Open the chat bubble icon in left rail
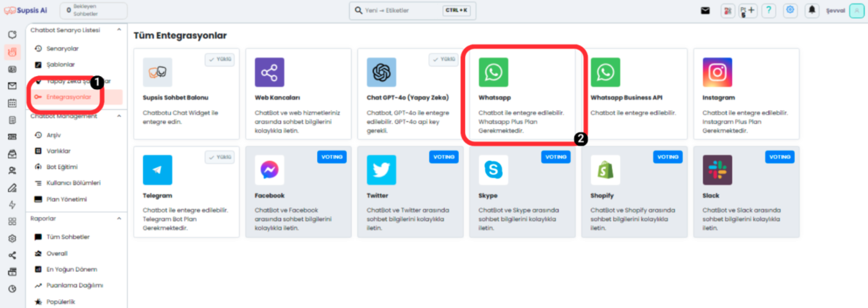The width and height of the screenshot is (868, 308). pyautogui.click(x=12, y=35)
